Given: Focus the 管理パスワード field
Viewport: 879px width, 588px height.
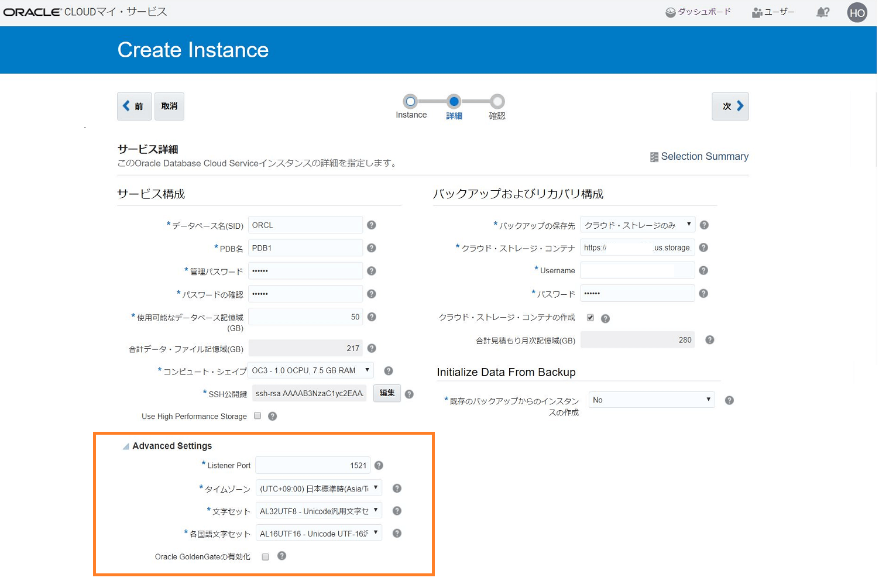Looking at the screenshot, I should (305, 271).
